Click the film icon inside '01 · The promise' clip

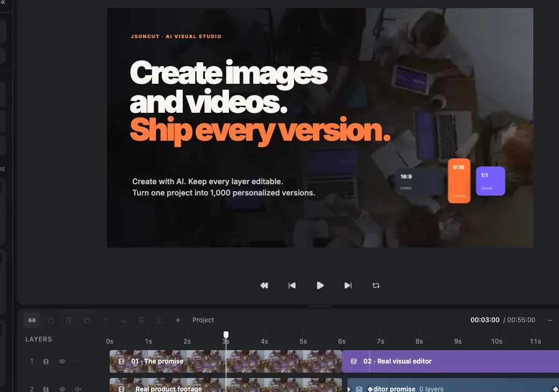pyautogui.click(x=121, y=361)
